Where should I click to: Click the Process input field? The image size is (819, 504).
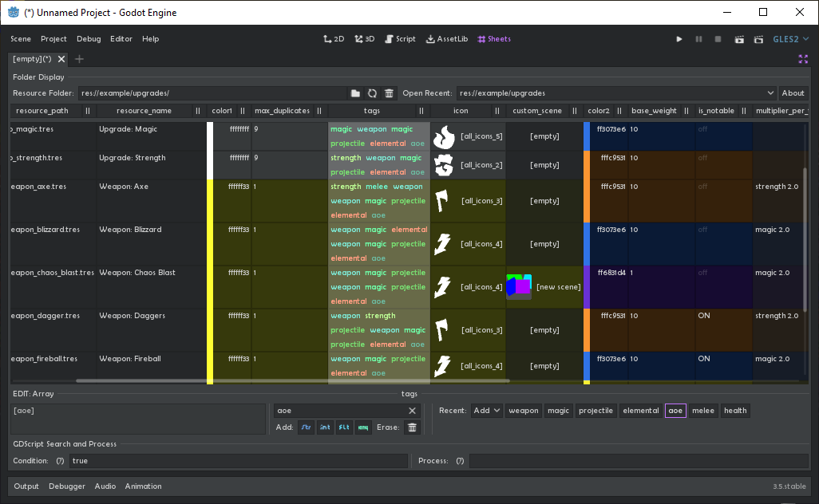click(x=639, y=461)
